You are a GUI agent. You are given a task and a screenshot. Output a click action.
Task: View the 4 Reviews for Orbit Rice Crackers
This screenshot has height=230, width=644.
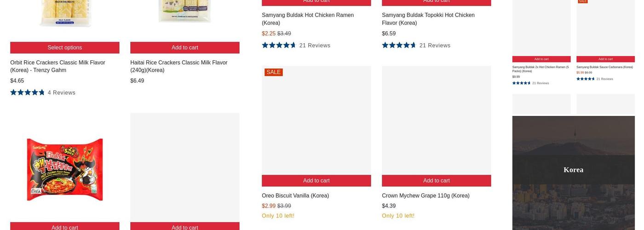(62, 92)
